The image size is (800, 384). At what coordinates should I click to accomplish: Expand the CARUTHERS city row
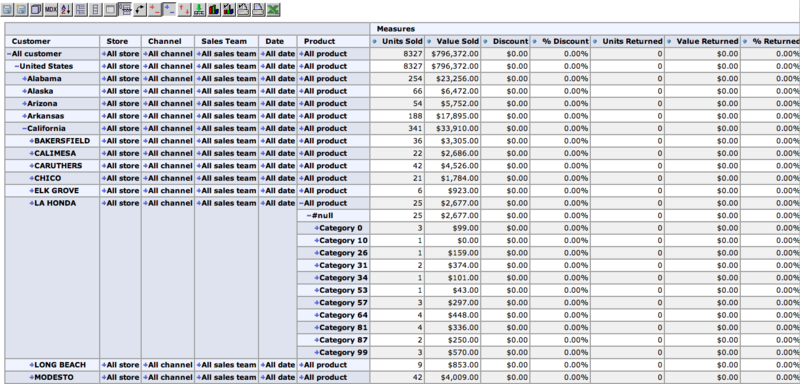[32, 166]
